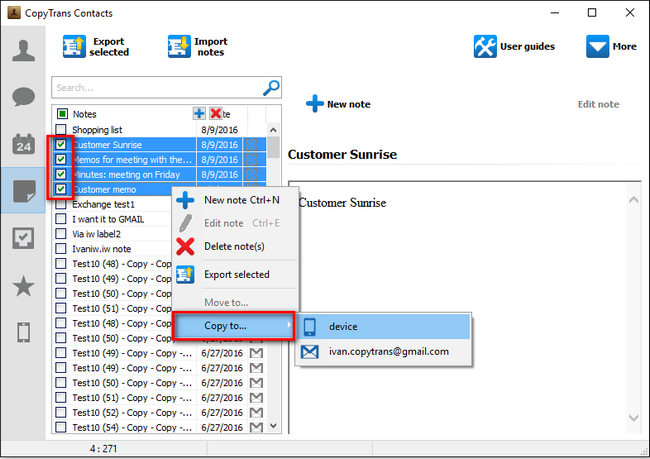This screenshot has width=650, height=459.
Task: Open the Reminders sidebar section
Action: tap(23, 238)
